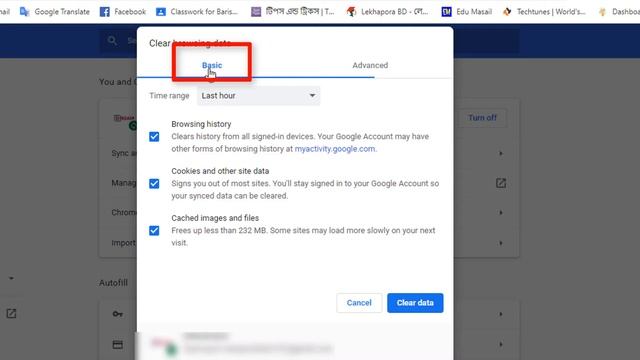640x360 pixels.
Task: Open the Bengali tips and tricks bookmark
Action: click(293, 12)
